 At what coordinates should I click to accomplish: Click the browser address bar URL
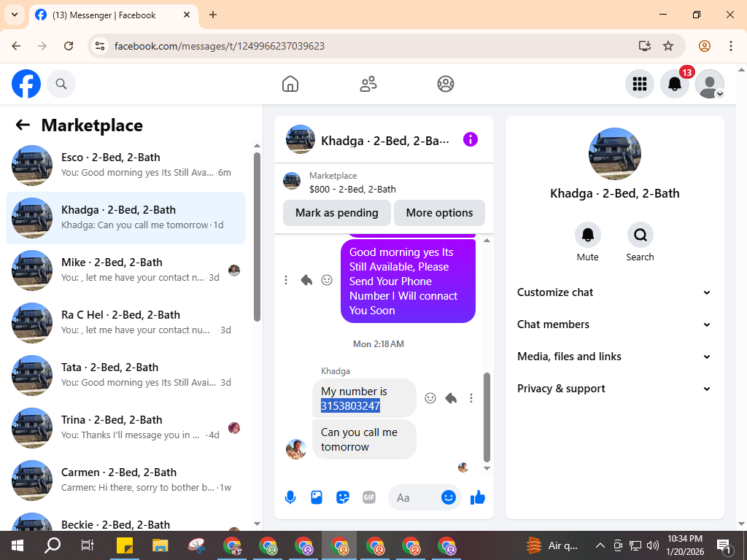coord(219,46)
